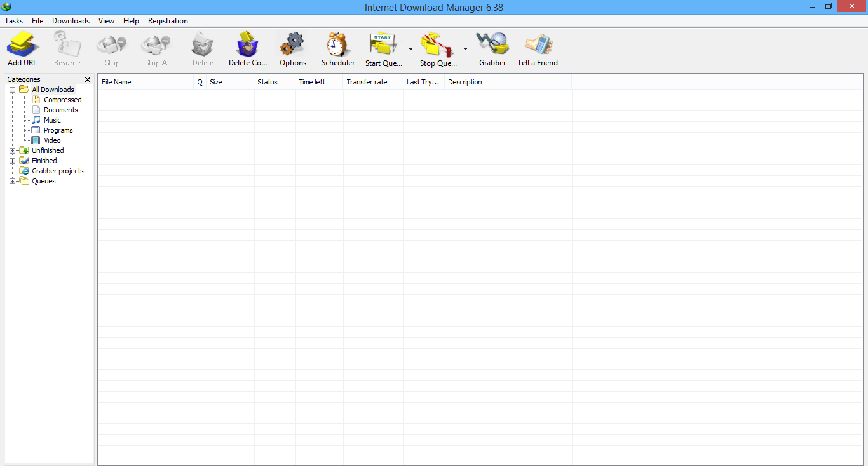Open the Scheduler clock icon

(x=338, y=44)
